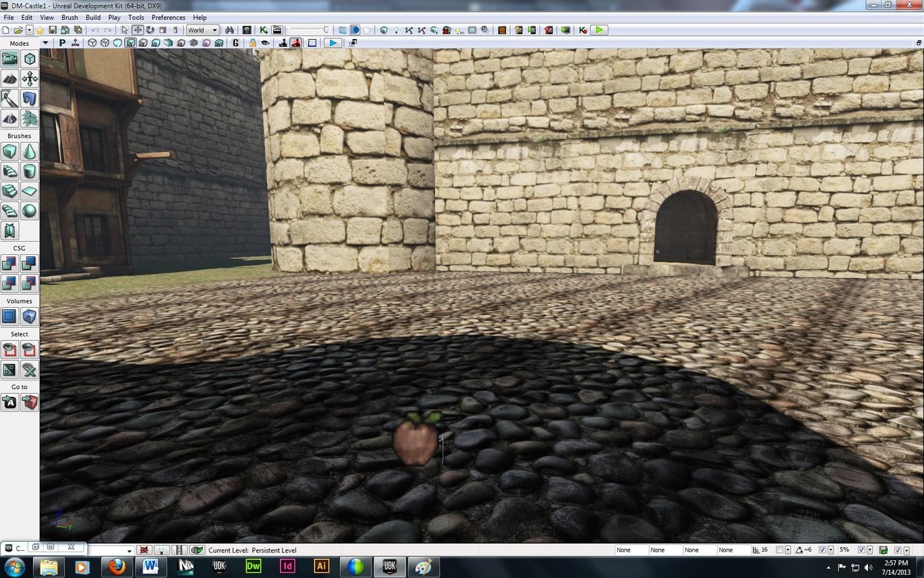Open the Build menu

[93, 18]
